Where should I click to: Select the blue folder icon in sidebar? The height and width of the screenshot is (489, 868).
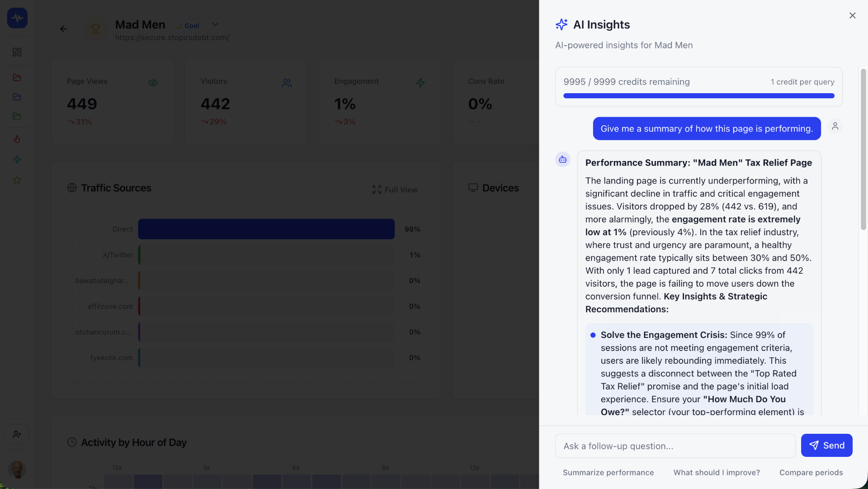click(x=17, y=97)
